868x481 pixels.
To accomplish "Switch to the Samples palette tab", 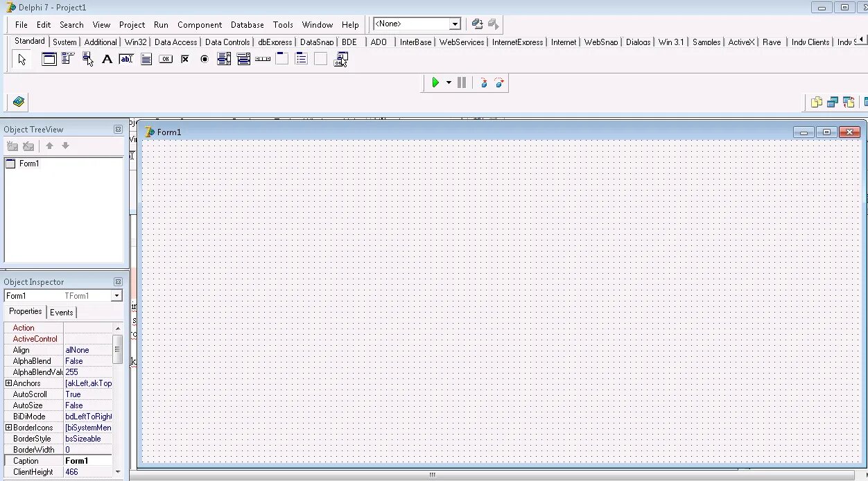I will 706,42.
